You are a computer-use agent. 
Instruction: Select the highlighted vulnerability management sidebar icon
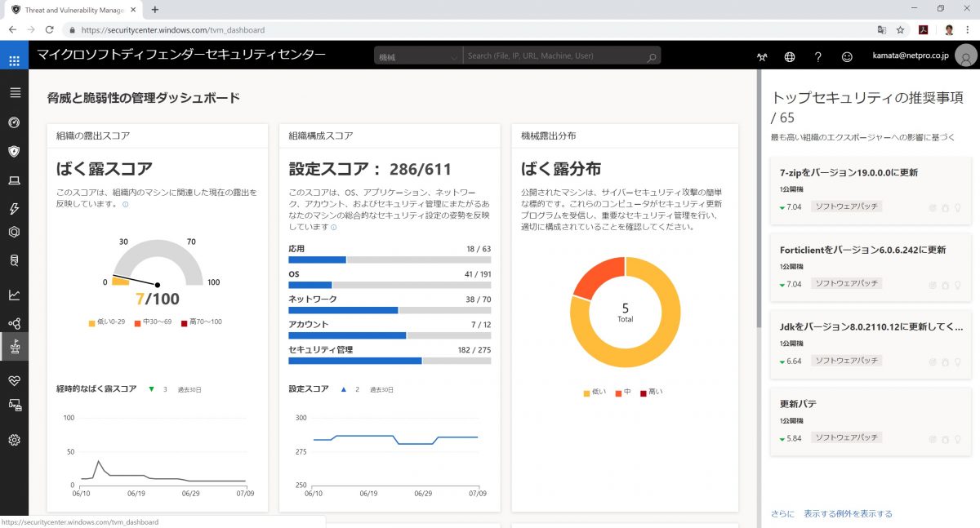click(x=14, y=348)
